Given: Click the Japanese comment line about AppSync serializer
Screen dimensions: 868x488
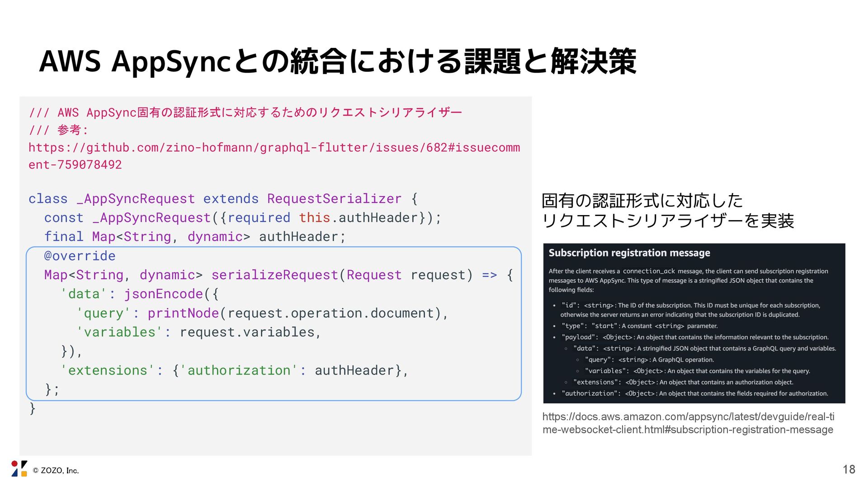Looking at the screenshot, I should (245, 113).
